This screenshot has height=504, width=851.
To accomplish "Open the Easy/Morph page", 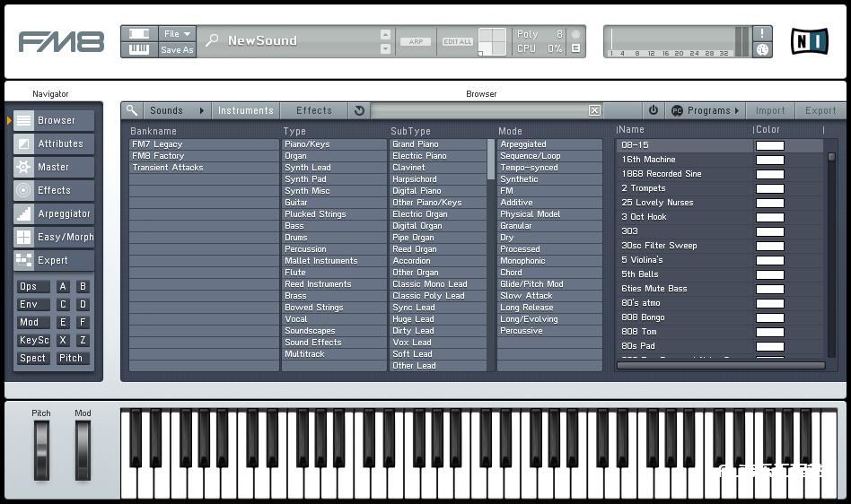I will [x=53, y=237].
